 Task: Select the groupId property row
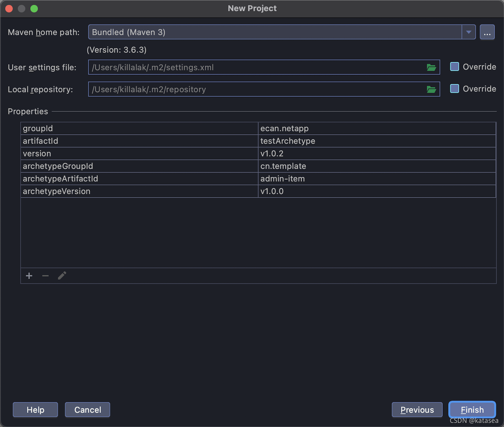258,128
